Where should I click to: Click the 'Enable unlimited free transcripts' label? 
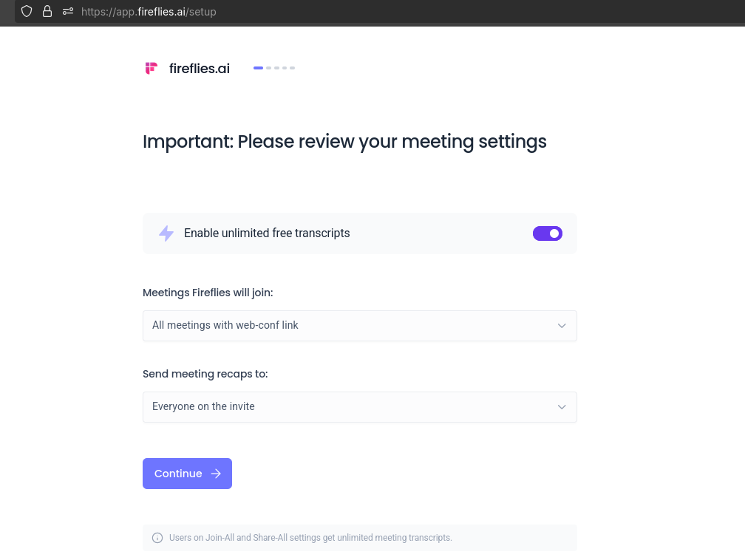267,233
